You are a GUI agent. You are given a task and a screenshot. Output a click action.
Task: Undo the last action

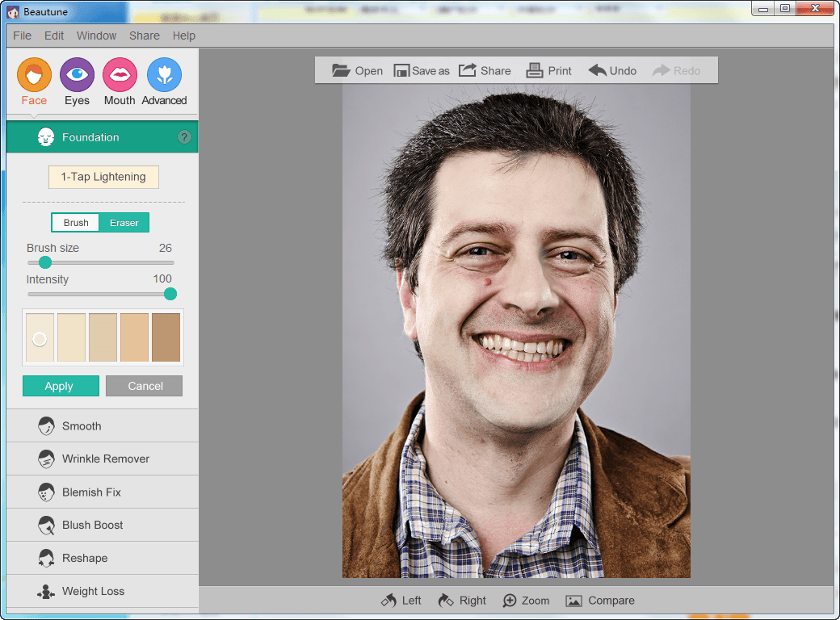coord(612,71)
